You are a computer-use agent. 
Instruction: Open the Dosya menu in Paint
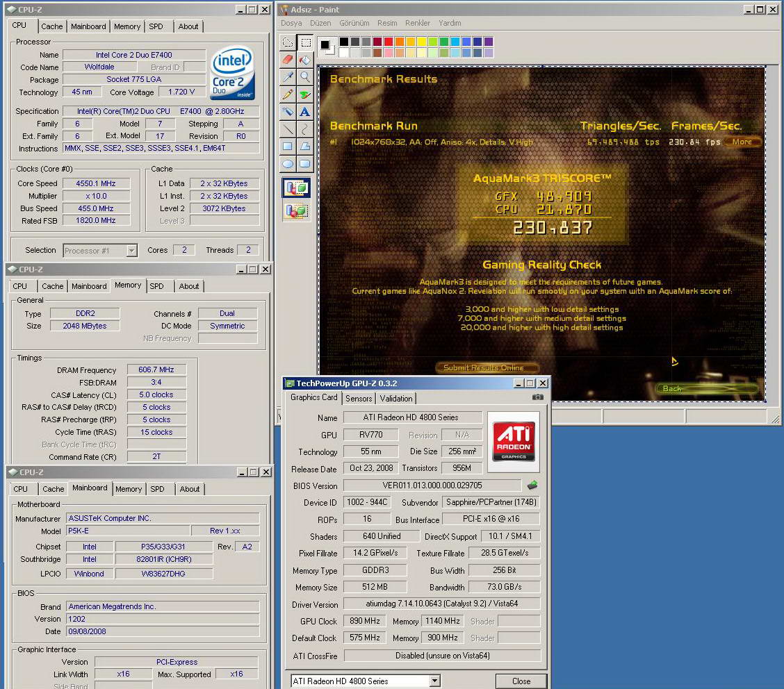291,23
